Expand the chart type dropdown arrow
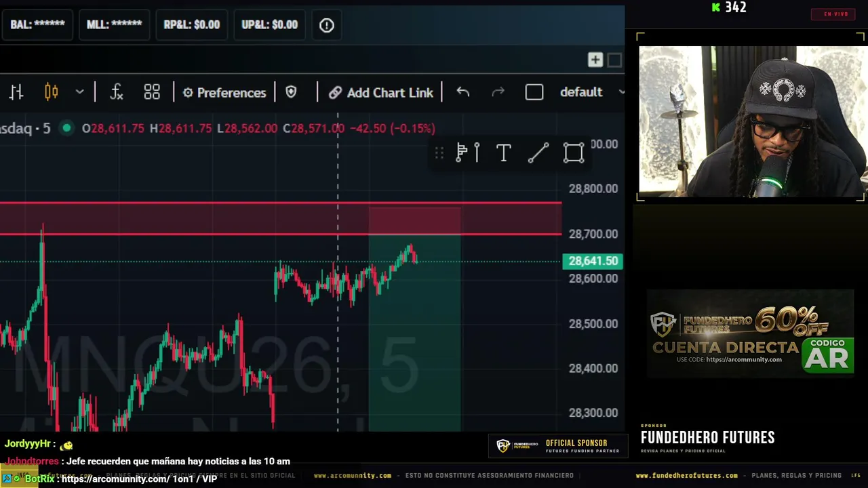Screen dimensions: 868x488 (x=79, y=92)
